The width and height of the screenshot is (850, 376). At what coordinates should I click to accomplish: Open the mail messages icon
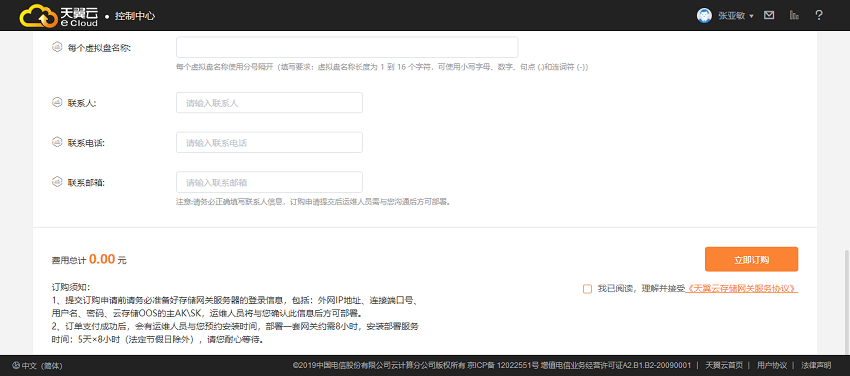coord(769,16)
